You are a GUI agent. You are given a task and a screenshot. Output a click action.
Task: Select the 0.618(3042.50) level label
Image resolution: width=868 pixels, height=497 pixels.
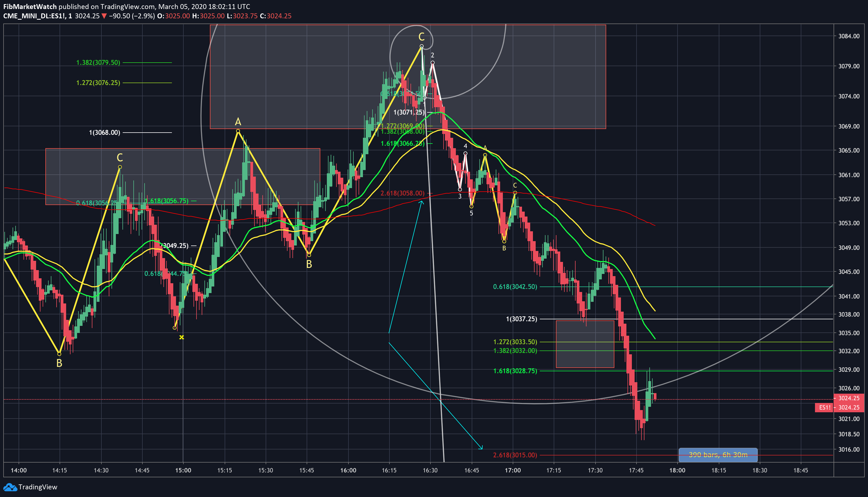click(x=515, y=287)
